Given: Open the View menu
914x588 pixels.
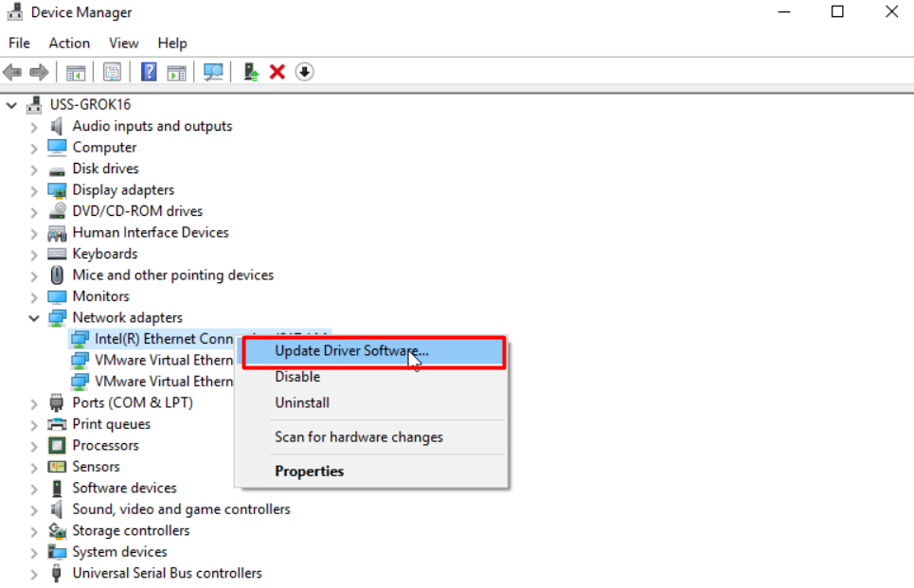Looking at the screenshot, I should [x=123, y=43].
